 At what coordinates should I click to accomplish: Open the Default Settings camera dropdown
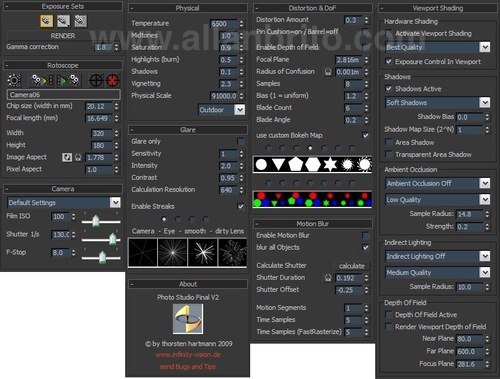pos(64,202)
